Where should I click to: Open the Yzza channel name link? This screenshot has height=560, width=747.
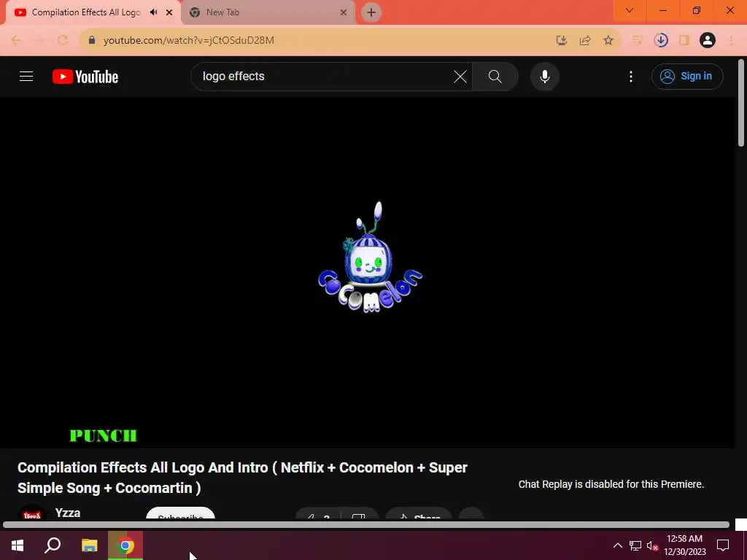click(68, 513)
